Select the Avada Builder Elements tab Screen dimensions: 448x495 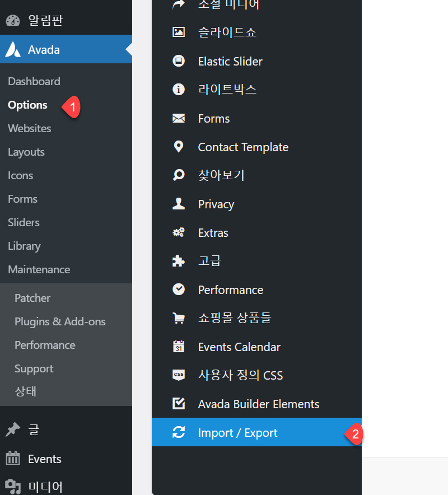(256, 404)
